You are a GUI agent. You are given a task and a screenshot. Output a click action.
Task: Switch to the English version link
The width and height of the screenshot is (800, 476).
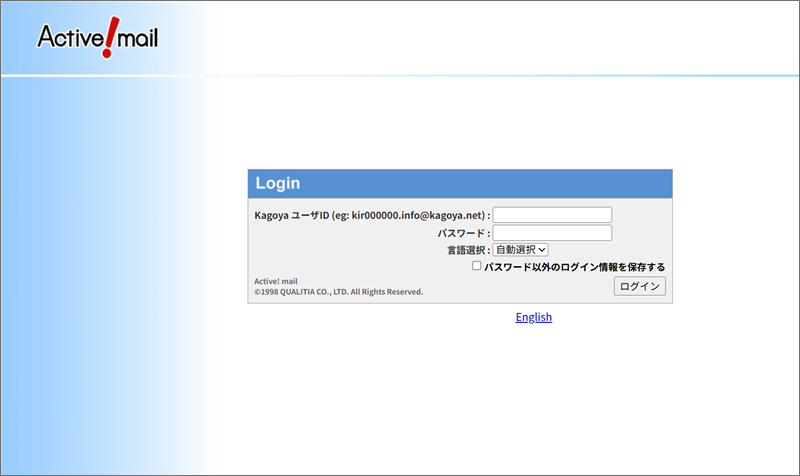click(x=533, y=317)
